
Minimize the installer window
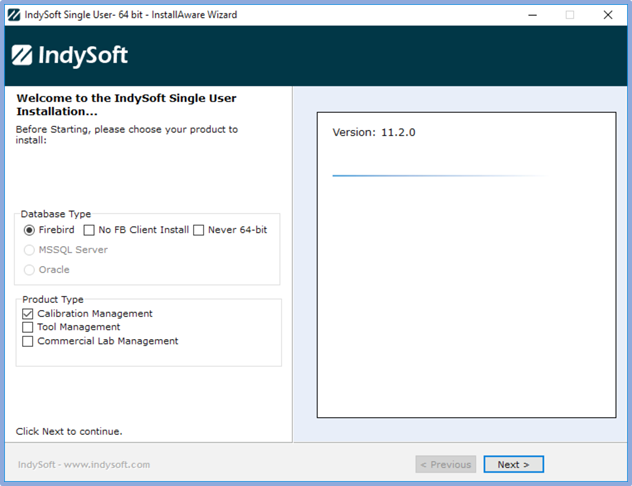pyautogui.click(x=531, y=15)
